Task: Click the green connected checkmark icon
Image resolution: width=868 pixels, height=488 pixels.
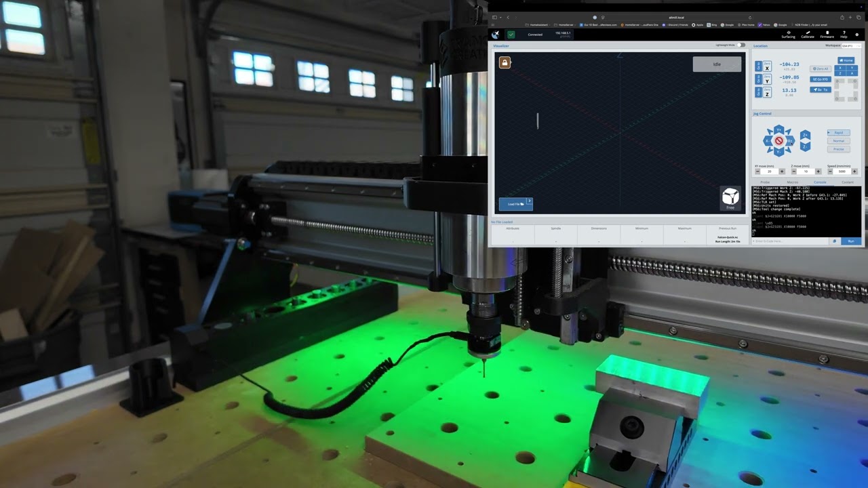Action: click(511, 35)
